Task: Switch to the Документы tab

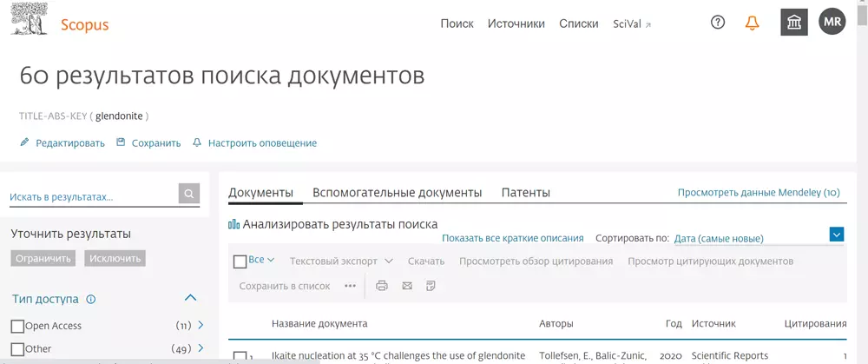Action: pos(260,193)
